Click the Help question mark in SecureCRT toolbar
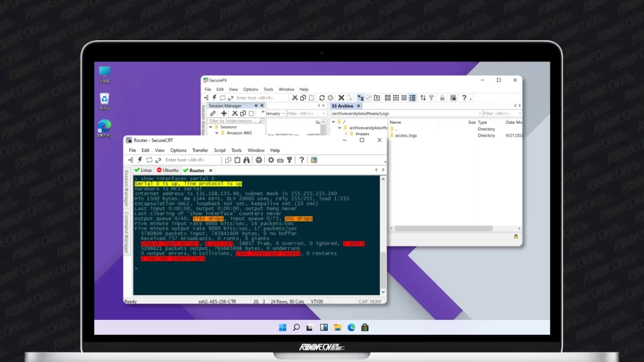The width and height of the screenshot is (644, 362). (x=302, y=160)
